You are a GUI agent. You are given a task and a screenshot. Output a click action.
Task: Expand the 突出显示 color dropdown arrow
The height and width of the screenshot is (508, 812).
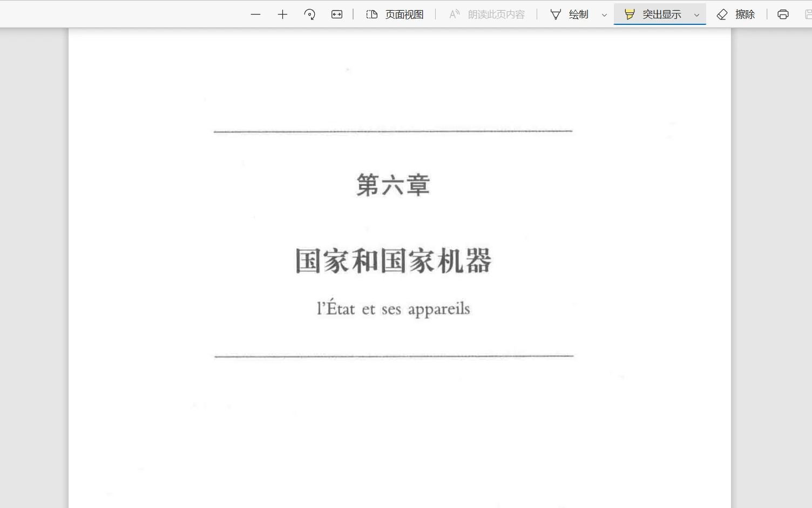tap(696, 15)
